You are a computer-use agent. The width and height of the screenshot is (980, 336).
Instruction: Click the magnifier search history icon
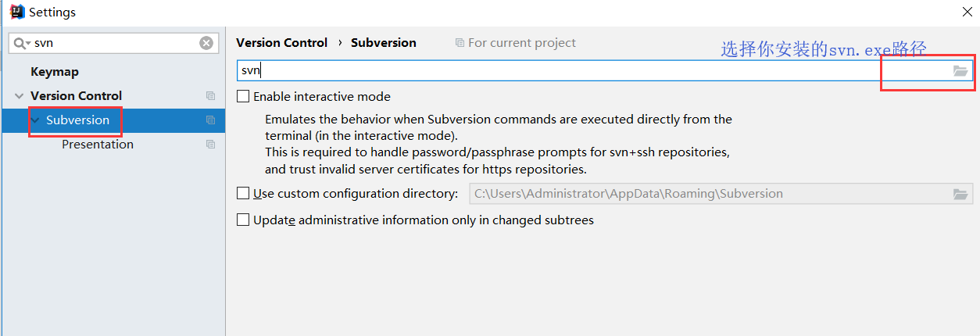[21, 43]
